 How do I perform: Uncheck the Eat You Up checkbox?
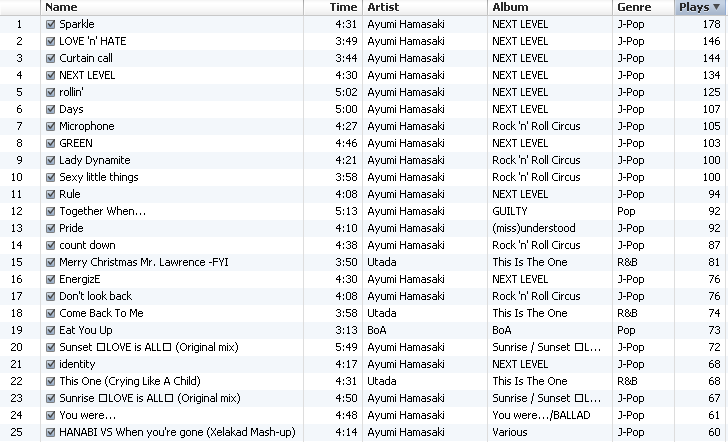tap(51, 330)
